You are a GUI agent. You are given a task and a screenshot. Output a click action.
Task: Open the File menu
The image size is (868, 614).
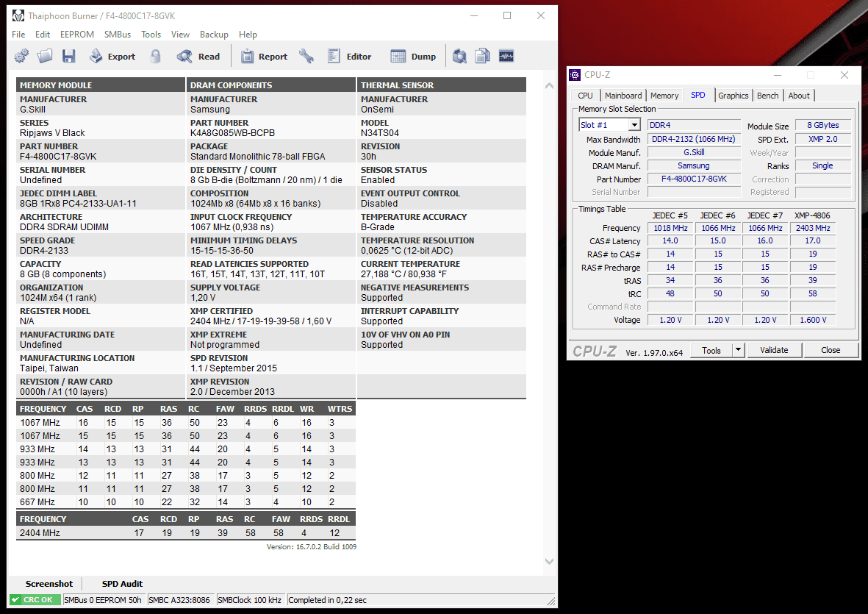click(x=18, y=35)
